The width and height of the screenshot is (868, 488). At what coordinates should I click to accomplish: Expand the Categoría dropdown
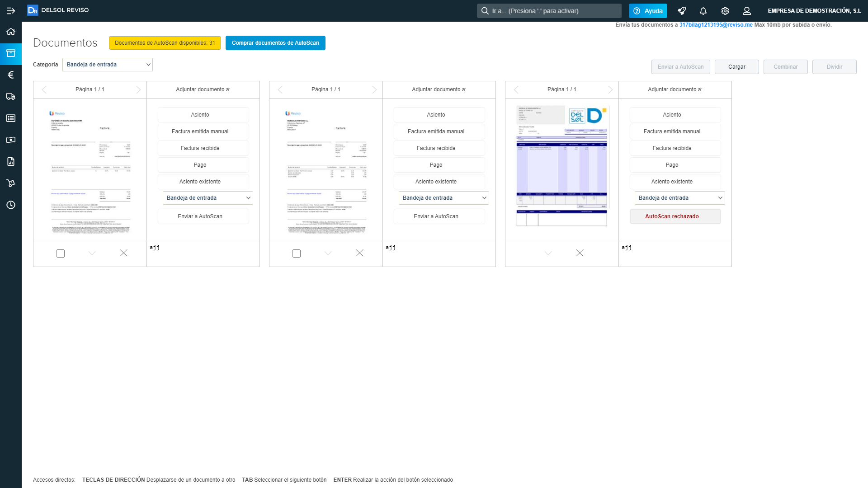(108, 65)
